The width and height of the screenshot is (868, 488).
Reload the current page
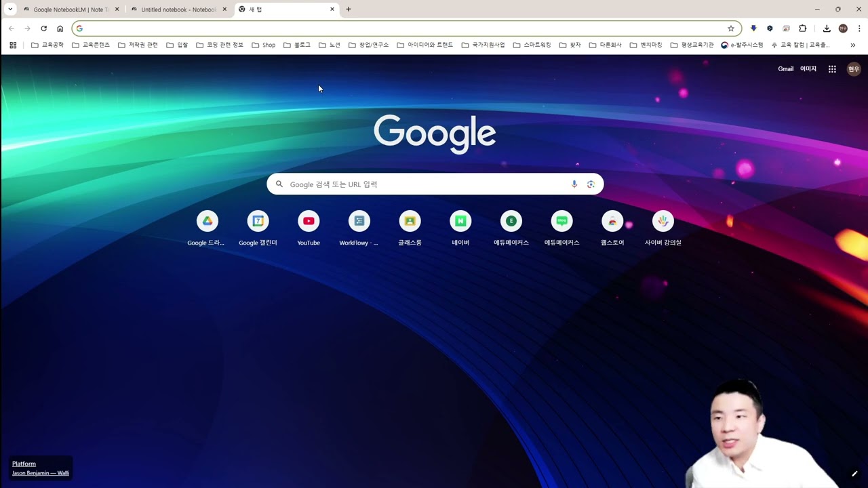(43, 28)
